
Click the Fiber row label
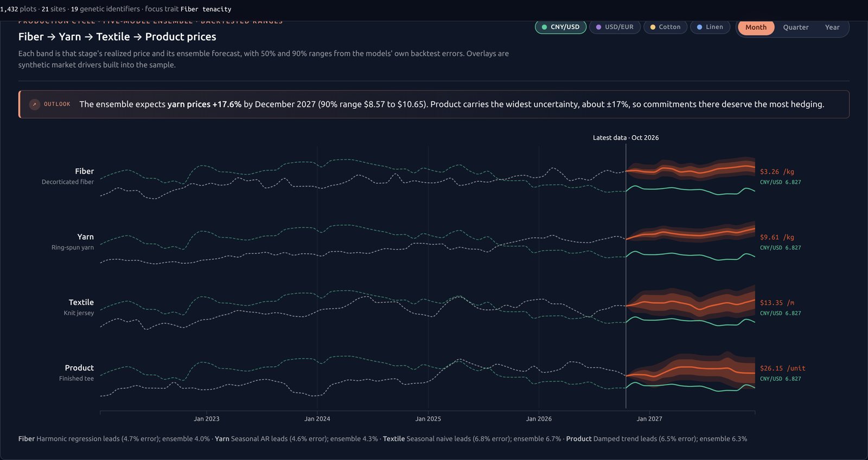tap(84, 171)
